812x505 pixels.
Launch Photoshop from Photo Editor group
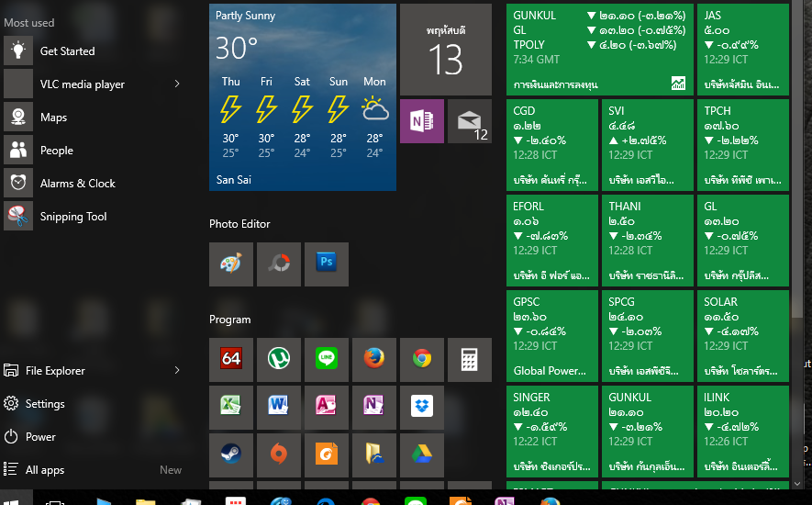[x=327, y=264]
